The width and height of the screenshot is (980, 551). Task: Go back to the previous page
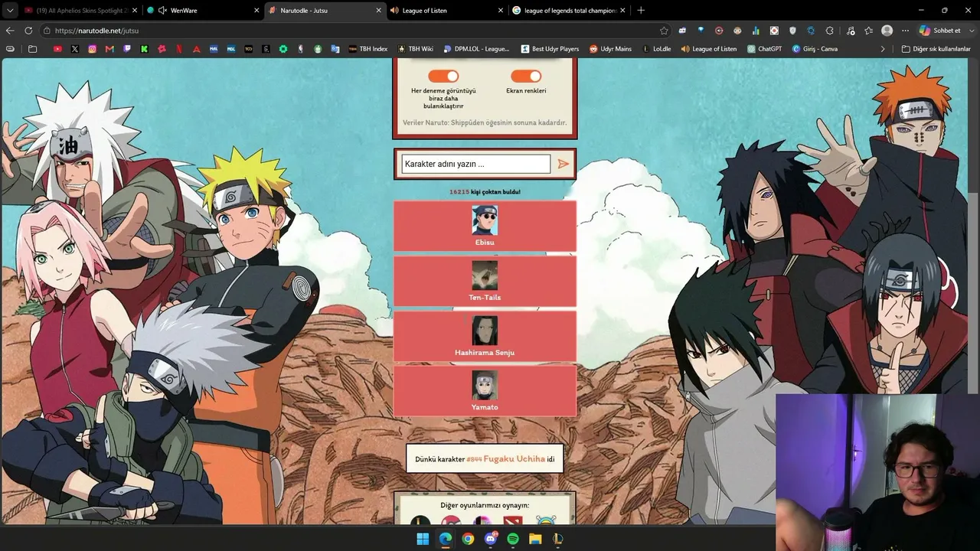click(10, 31)
